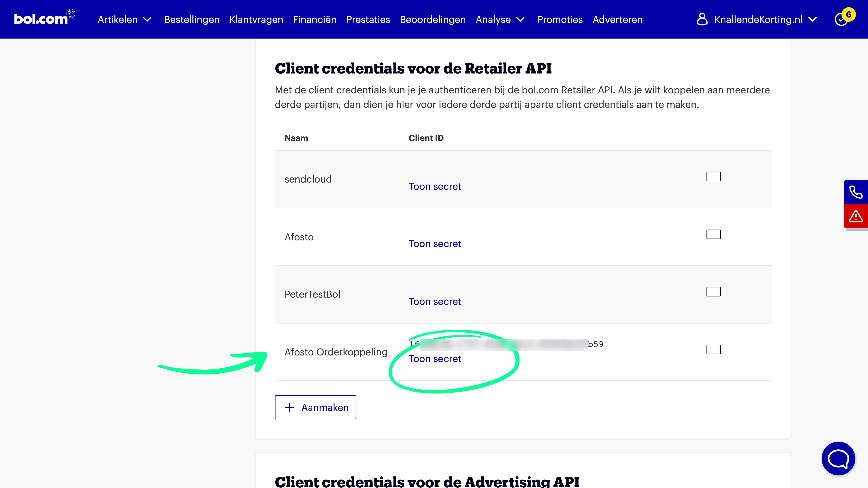This screenshot has height=488, width=868.
Task: Click the red warning triangle icon
Action: pos(855,216)
